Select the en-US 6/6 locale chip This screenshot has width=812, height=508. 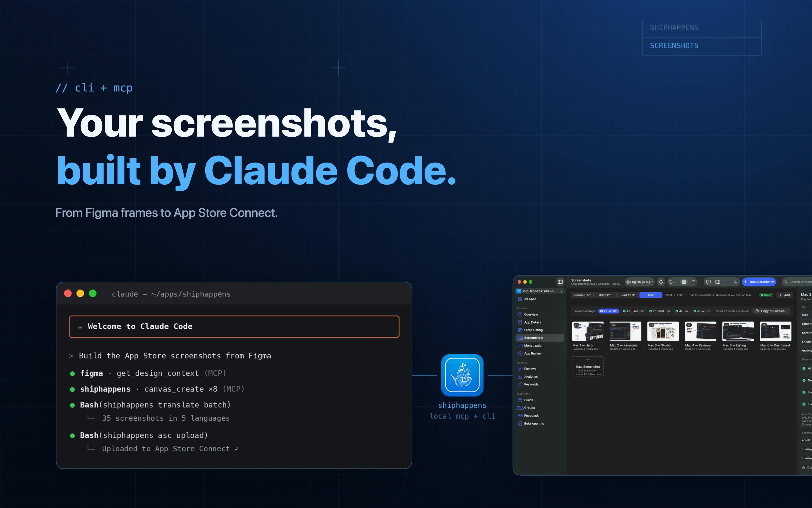[x=608, y=311]
